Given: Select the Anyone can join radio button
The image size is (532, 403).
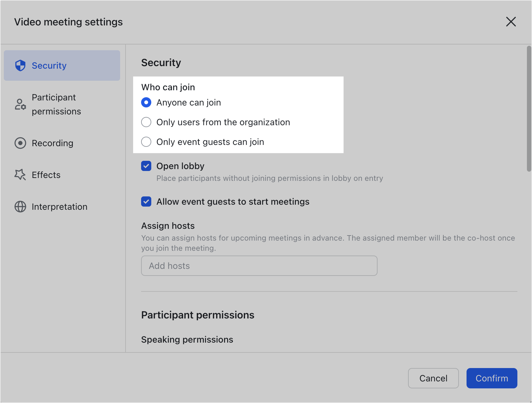Looking at the screenshot, I should [x=146, y=102].
